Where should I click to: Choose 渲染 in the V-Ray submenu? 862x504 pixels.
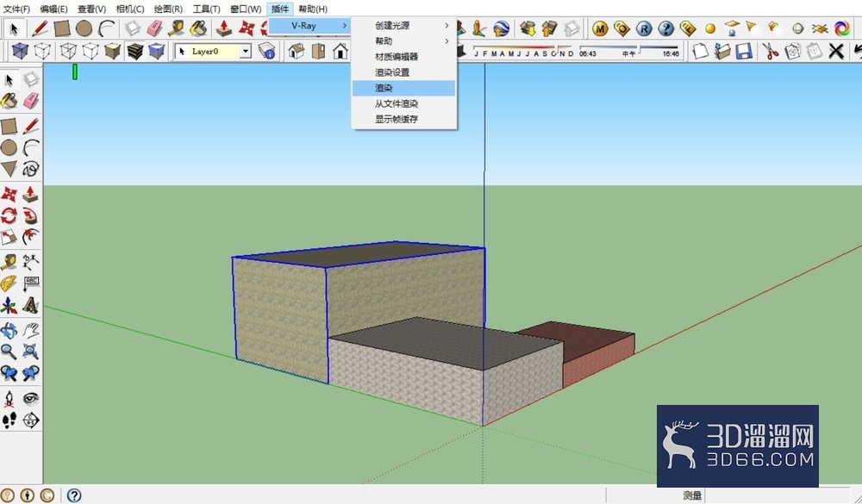tap(404, 88)
